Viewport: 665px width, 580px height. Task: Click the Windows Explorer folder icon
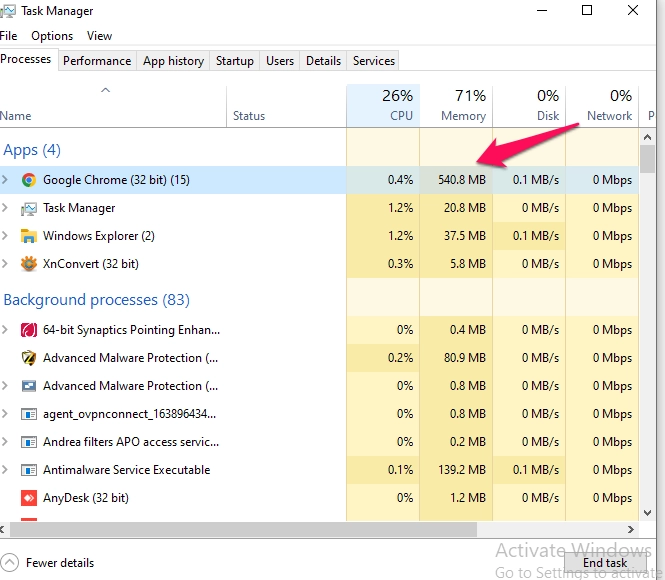[29, 236]
